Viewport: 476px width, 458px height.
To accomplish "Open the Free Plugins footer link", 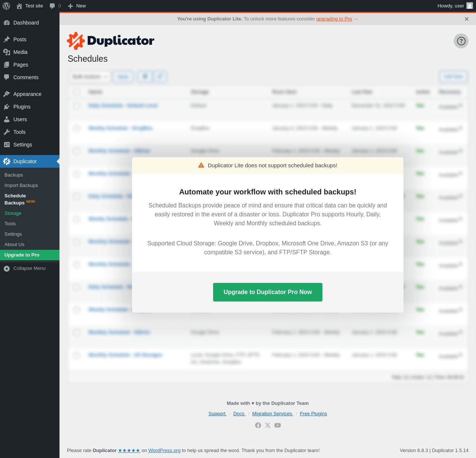I will 313,414.
